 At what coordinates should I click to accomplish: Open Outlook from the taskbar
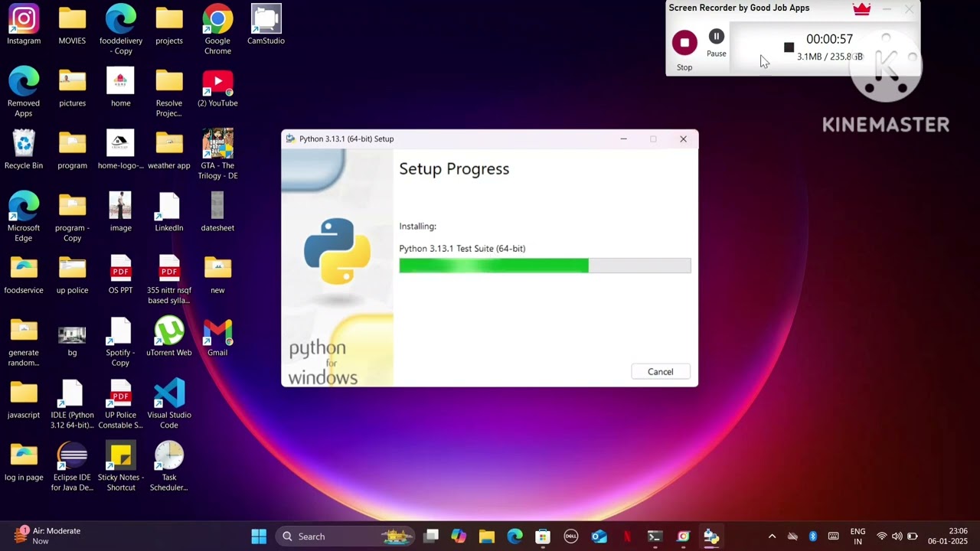tap(599, 536)
